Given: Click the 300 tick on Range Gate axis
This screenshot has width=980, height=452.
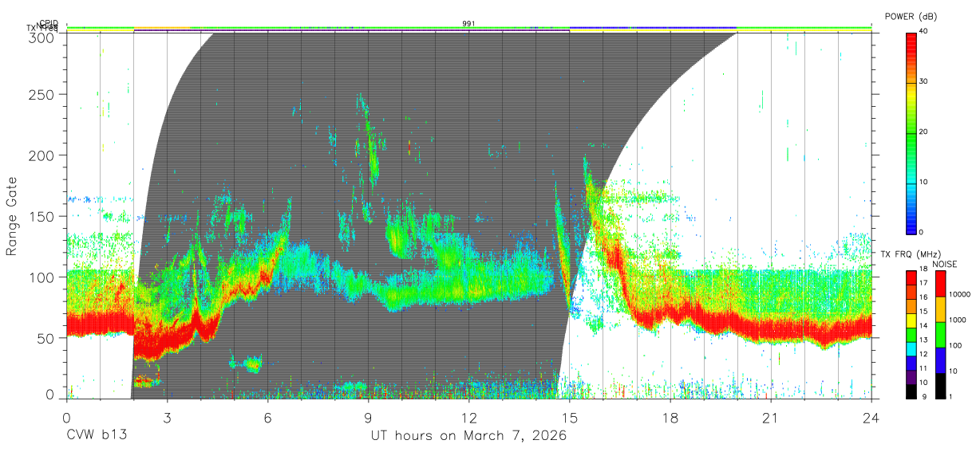Looking at the screenshot, I should (43, 37).
